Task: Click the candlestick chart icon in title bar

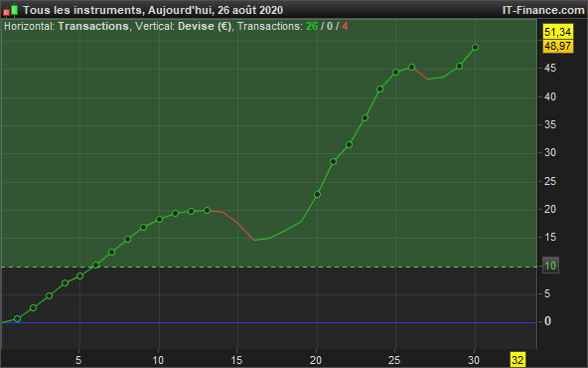Action: pos(11,10)
